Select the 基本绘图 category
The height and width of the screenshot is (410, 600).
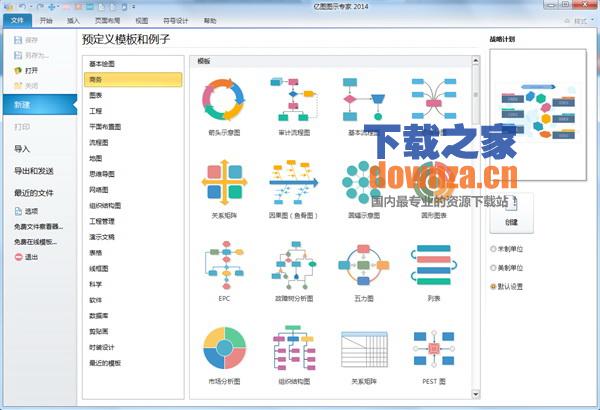[x=133, y=64]
